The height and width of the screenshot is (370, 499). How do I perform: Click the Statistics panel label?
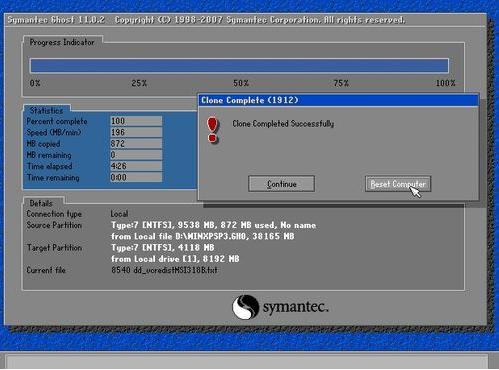(46, 110)
